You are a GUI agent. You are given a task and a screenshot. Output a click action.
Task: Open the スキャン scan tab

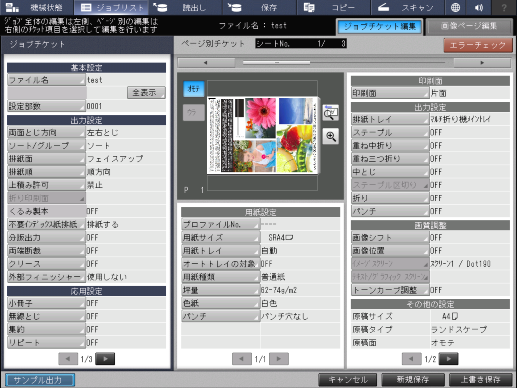[407, 7]
